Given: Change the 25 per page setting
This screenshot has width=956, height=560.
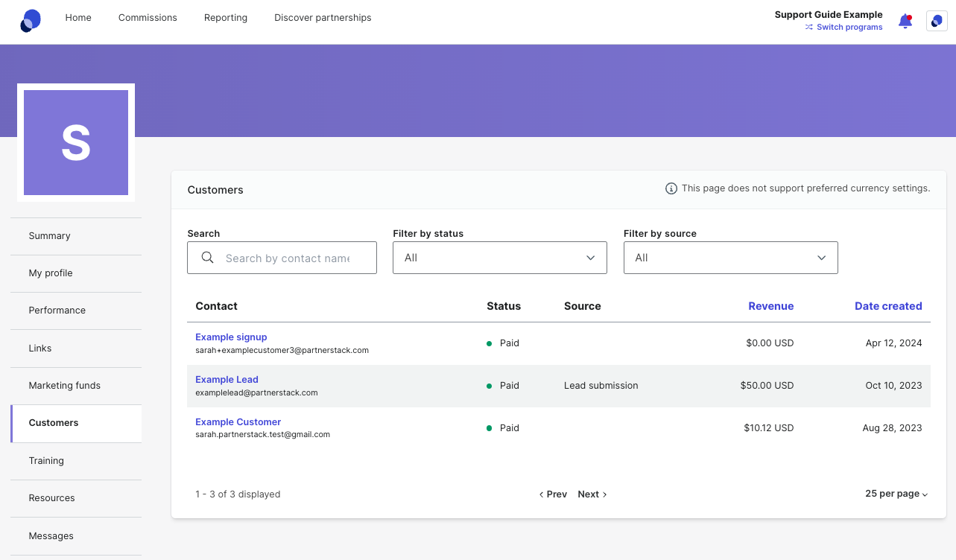Looking at the screenshot, I should coord(896,494).
